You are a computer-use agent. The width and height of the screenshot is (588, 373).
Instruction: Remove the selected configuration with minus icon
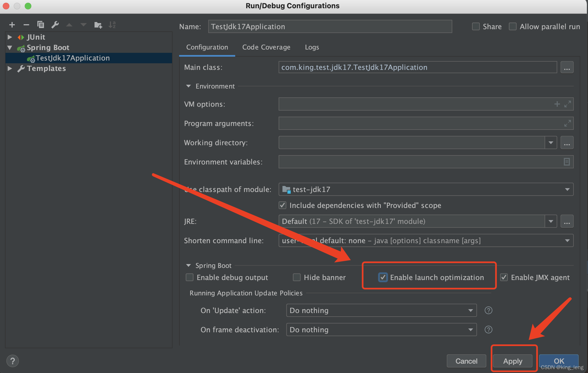click(x=26, y=25)
